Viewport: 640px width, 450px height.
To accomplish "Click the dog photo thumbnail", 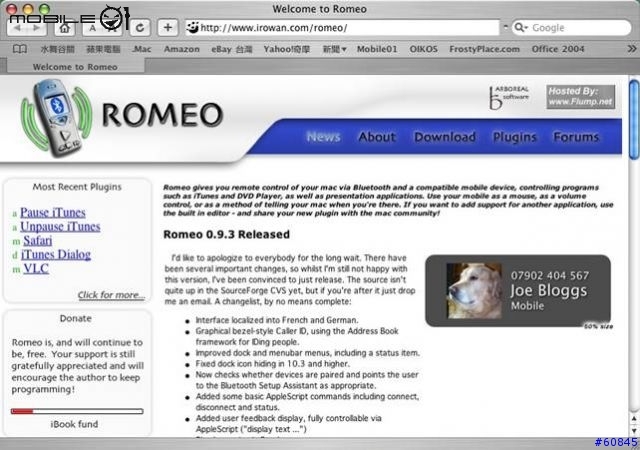I will 474,290.
